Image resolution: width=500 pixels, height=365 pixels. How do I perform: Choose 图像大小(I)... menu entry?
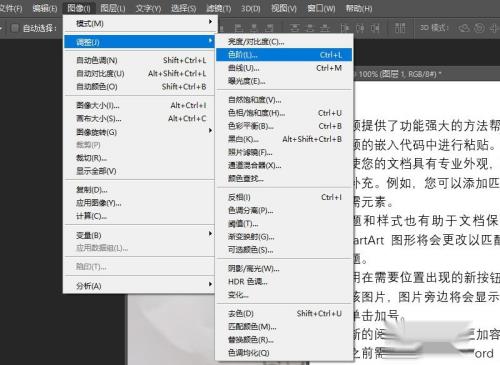[x=139, y=105]
